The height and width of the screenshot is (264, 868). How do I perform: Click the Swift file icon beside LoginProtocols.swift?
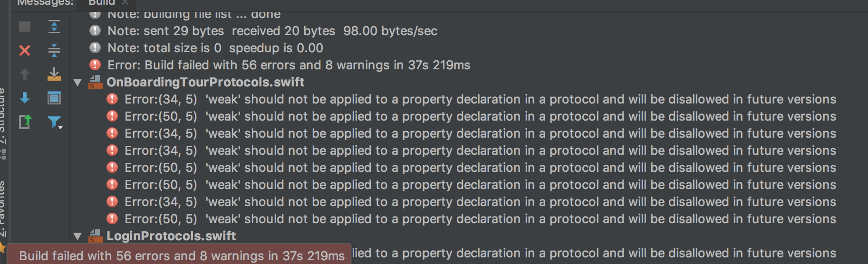coord(96,236)
